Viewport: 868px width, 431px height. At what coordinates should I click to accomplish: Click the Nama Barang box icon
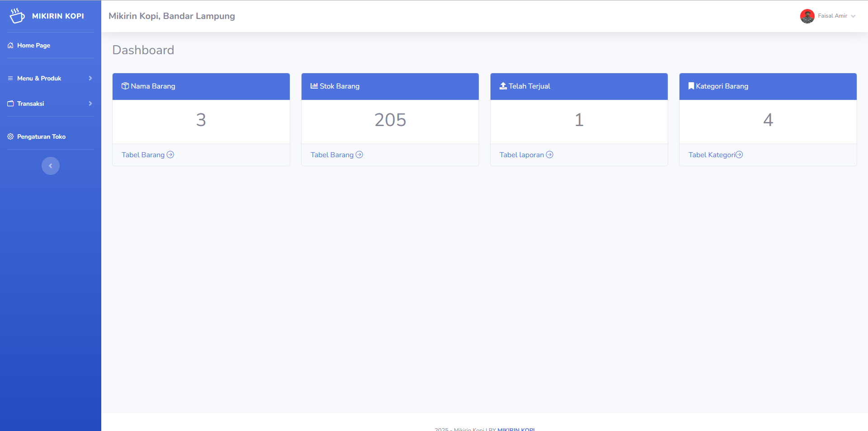coord(125,86)
